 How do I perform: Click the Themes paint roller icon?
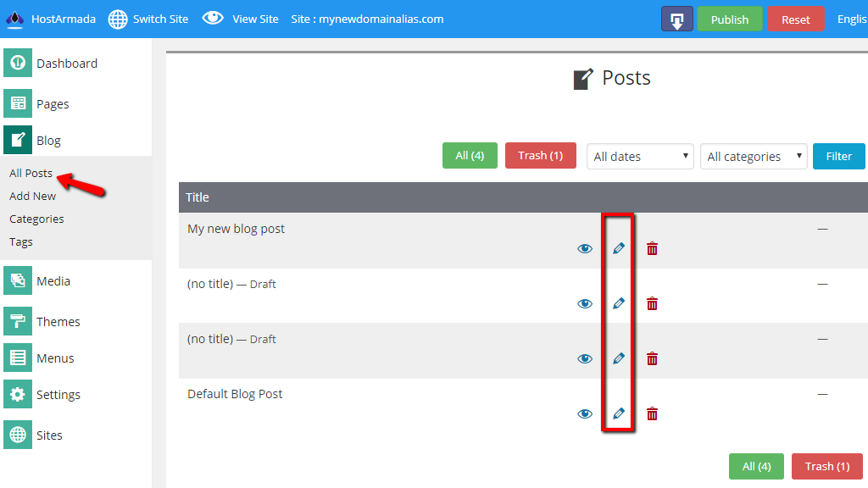(18, 321)
